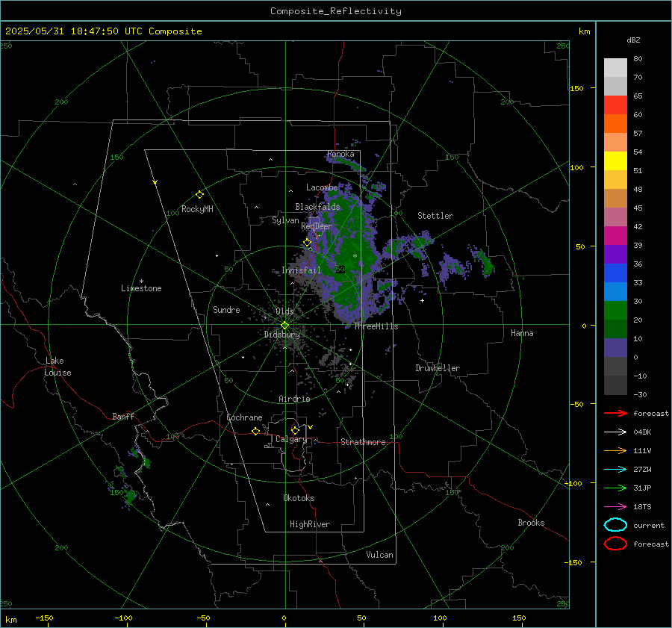
Task: Click the Blackfalds city label
Action: (x=317, y=207)
